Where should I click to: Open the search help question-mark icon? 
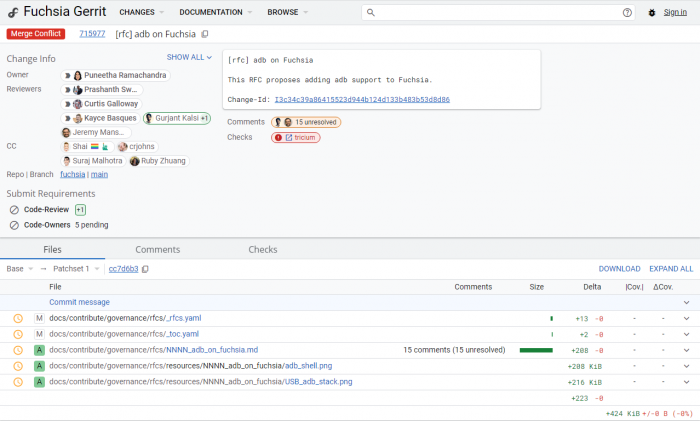[x=627, y=13]
